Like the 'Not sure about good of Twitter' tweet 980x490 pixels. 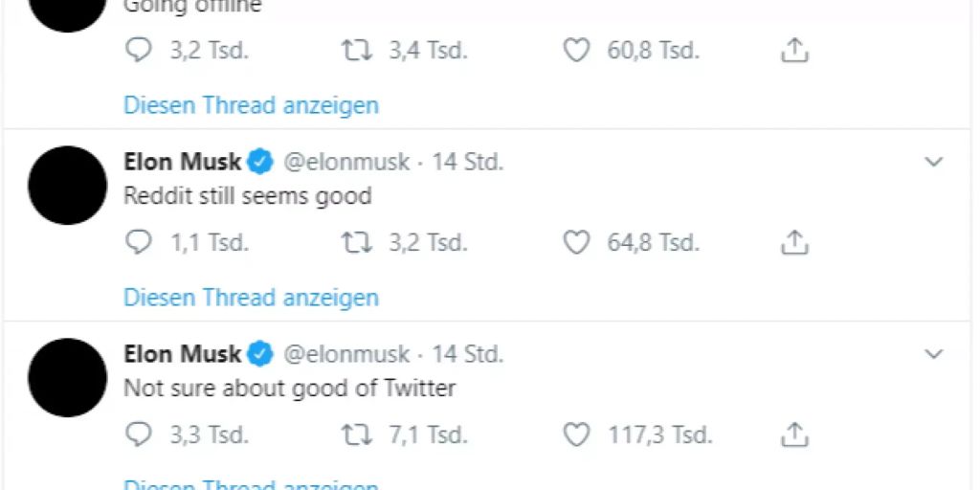(576, 435)
